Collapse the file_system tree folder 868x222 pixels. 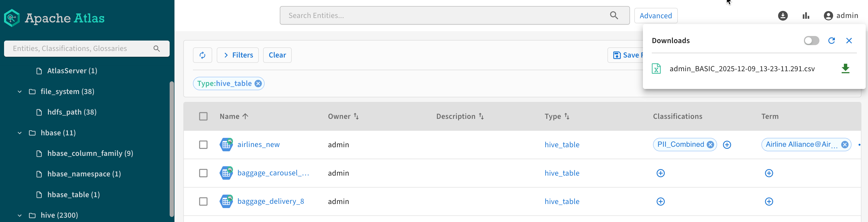pyautogui.click(x=19, y=92)
